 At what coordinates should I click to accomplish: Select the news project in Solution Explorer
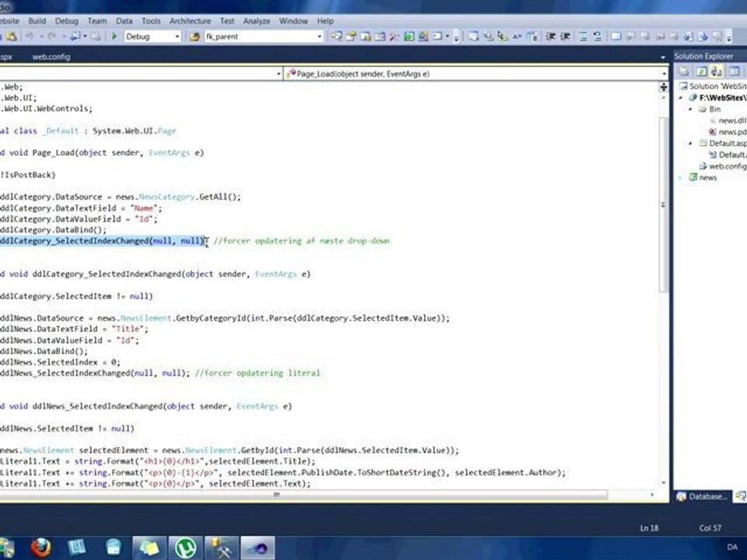click(x=703, y=177)
